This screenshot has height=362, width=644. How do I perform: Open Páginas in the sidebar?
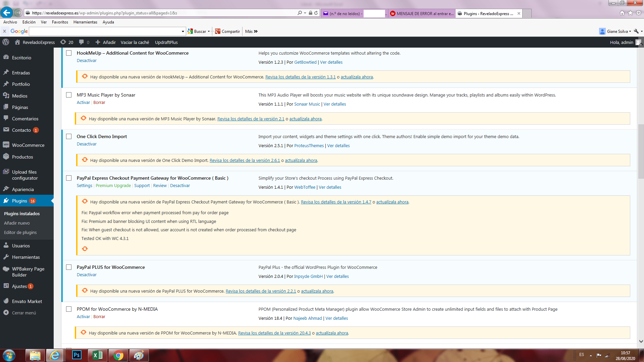point(20,107)
